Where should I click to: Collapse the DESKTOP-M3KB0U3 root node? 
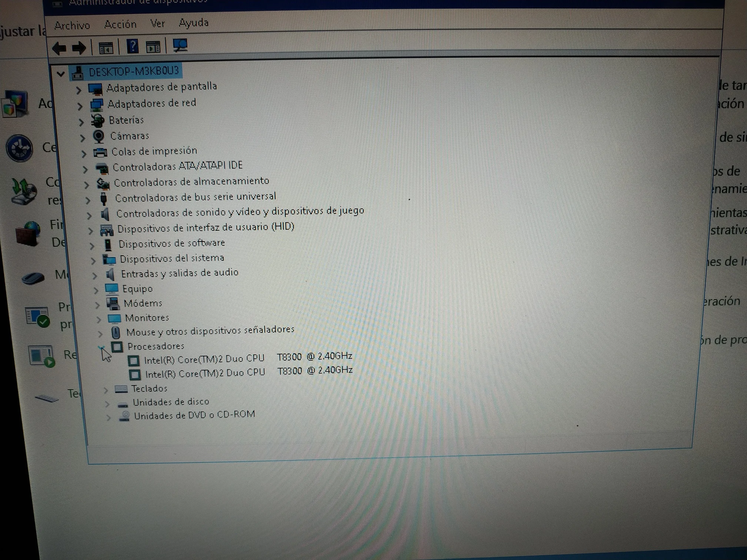pos(61,74)
